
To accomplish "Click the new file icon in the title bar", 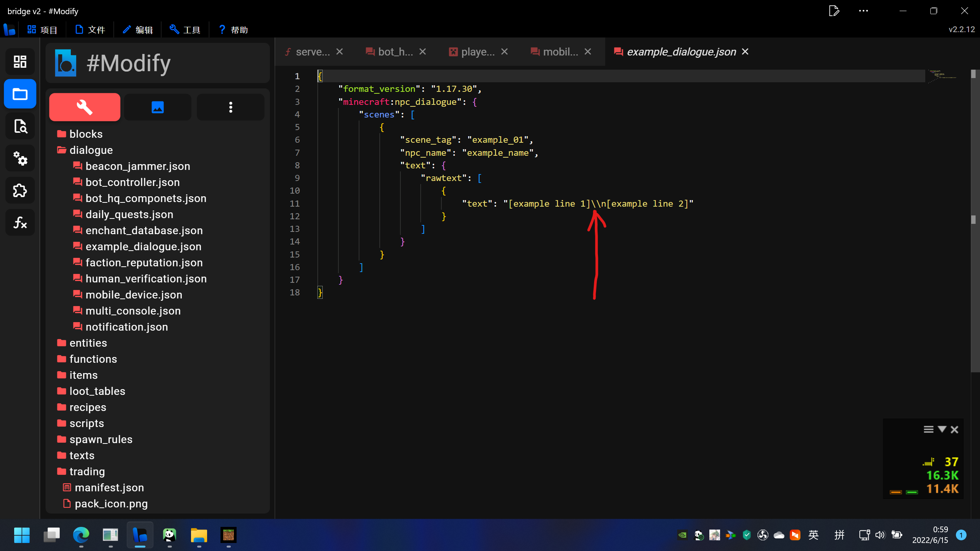I will (835, 11).
